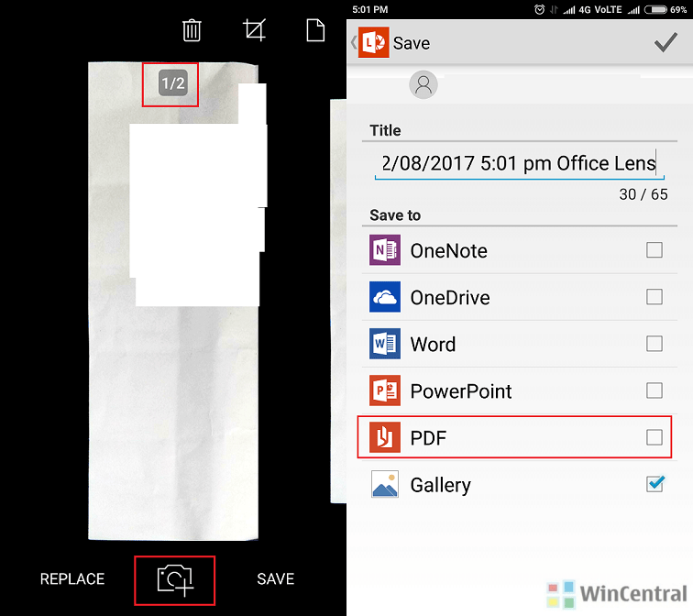The width and height of the screenshot is (693, 616).
Task: Show the second scanned page preview
Action: [338, 302]
